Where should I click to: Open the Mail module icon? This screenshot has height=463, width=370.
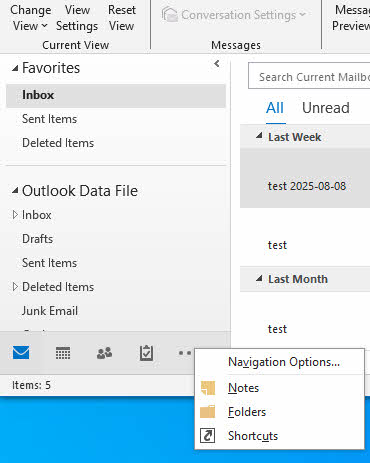pyautogui.click(x=21, y=353)
